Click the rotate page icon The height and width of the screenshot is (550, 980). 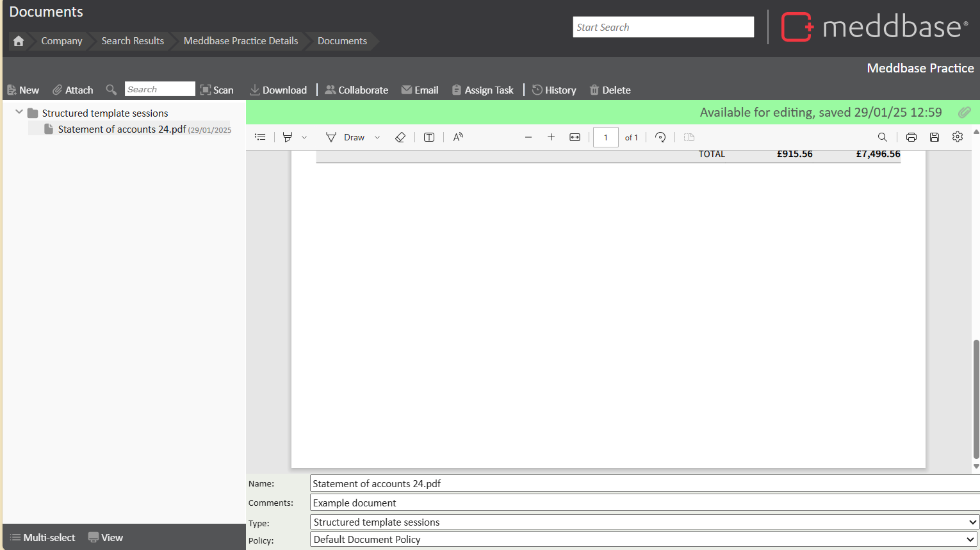(x=660, y=137)
